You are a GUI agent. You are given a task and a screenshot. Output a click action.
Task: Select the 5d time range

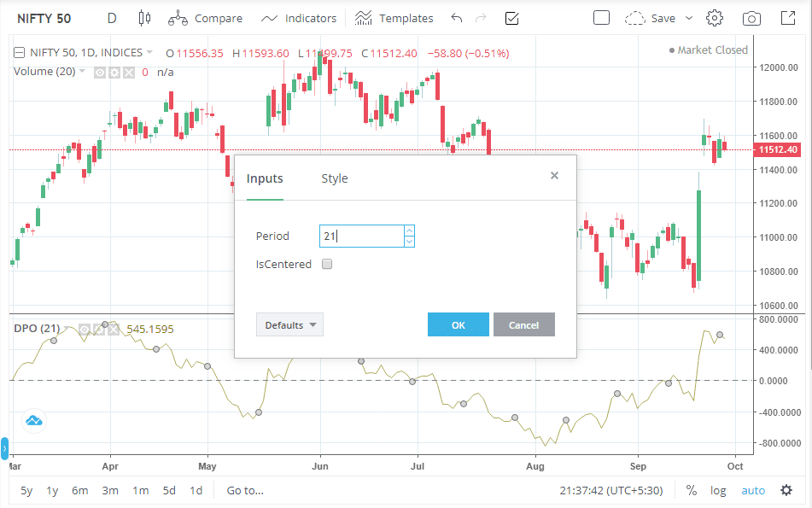169,490
